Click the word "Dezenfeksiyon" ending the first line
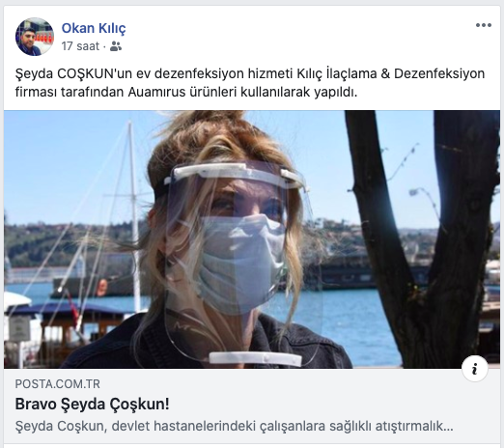This screenshot has height=448, width=504. (439, 73)
